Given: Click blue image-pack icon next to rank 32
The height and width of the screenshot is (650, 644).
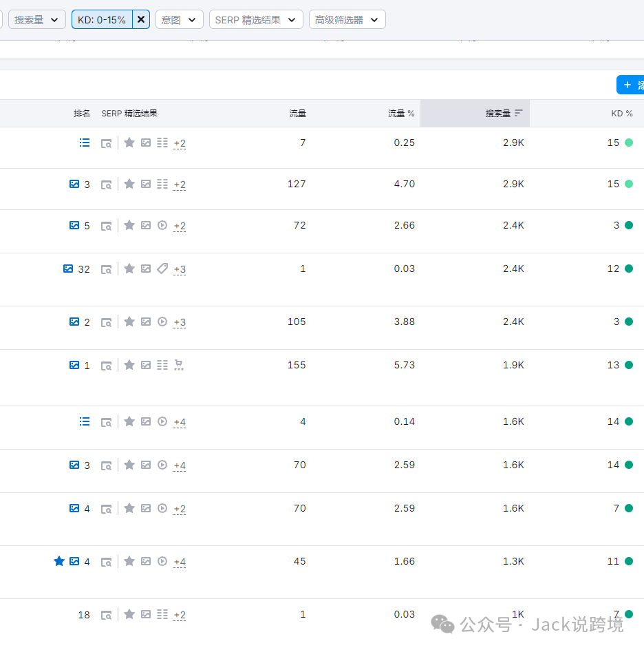Looking at the screenshot, I should pos(68,269).
